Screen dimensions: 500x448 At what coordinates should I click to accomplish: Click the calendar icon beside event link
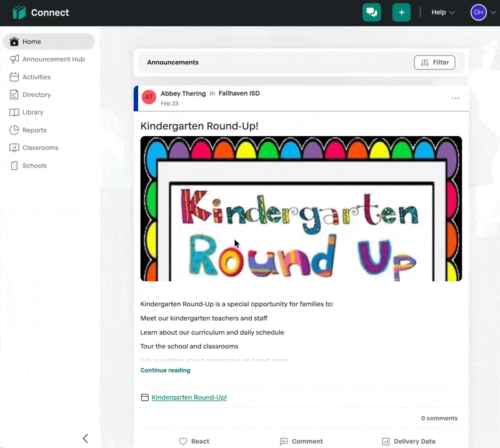(x=145, y=397)
